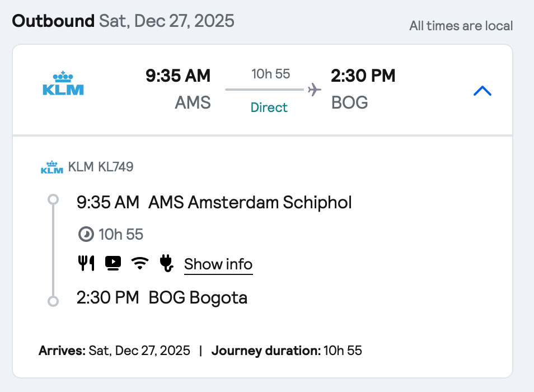Click the in-flight entertainment screen icon

click(x=113, y=263)
